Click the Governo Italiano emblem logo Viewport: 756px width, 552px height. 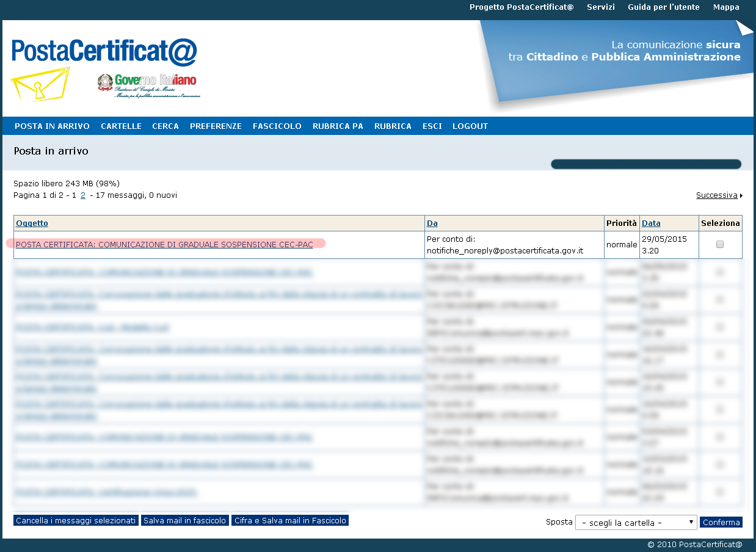coord(148,86)
